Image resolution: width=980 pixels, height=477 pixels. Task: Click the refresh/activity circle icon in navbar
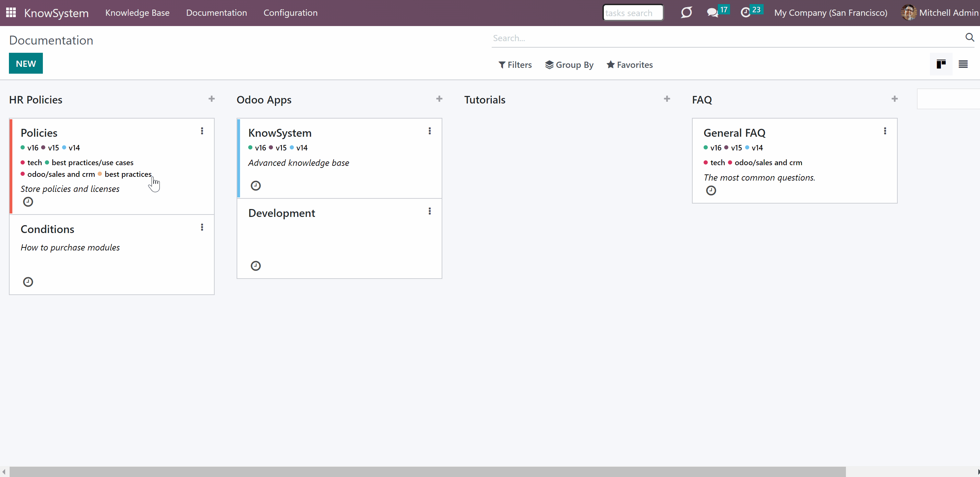[x=686, y=13]
